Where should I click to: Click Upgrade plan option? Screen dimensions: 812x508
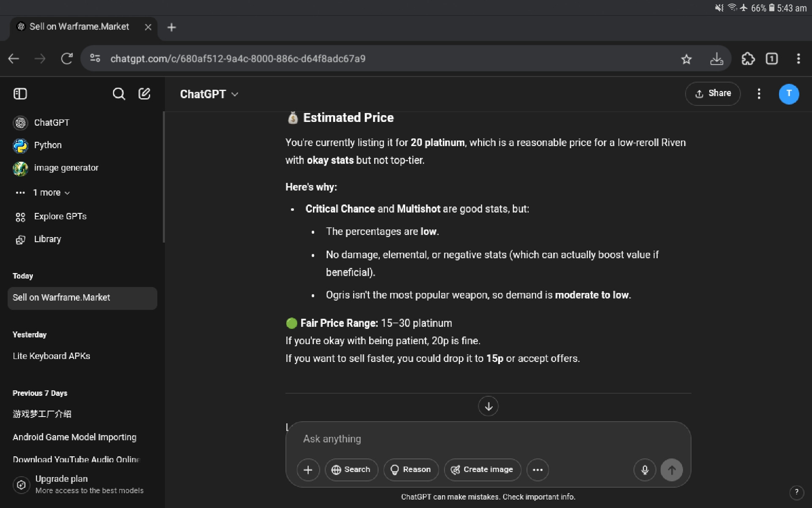coord(82,484)
